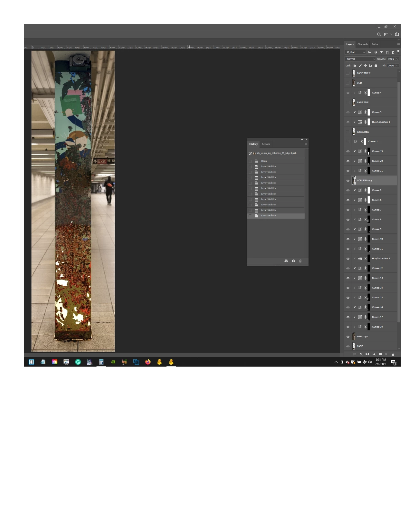Select the last Layer Visibility history state
The height and width of the screenshot is (532, 411).
click(x=276, y=216)
